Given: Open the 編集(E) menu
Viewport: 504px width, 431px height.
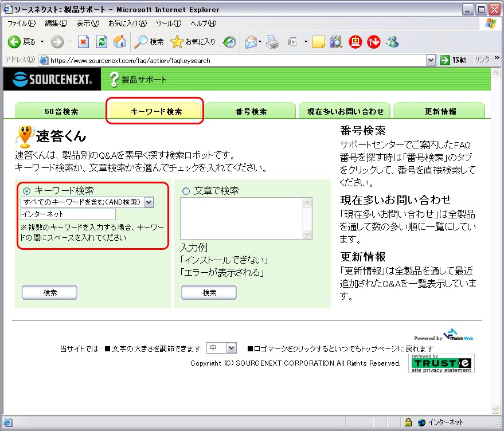Looking at the screenshot, I should click(x=56, y=23).
